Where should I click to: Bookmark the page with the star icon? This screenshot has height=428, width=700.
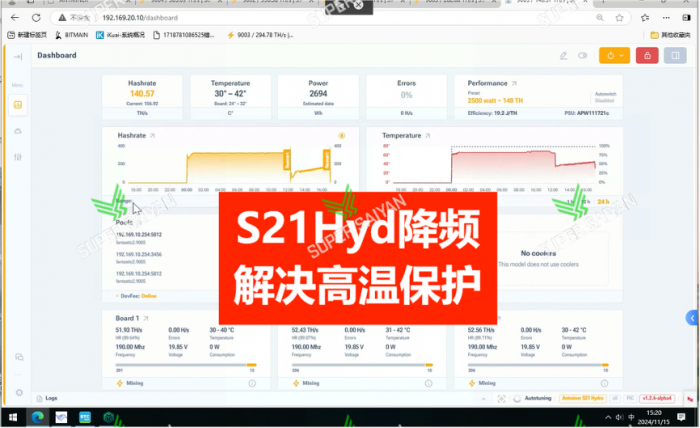[619, 18]
